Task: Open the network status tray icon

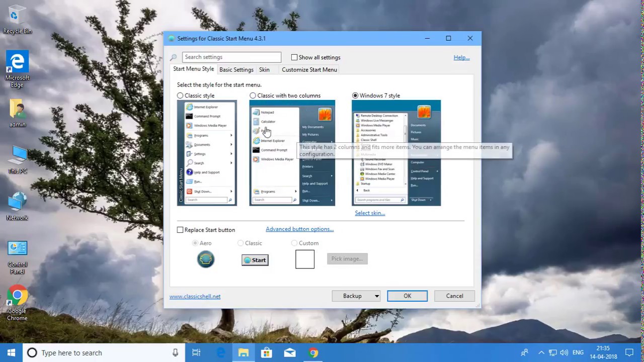Action: click(552, 352)
